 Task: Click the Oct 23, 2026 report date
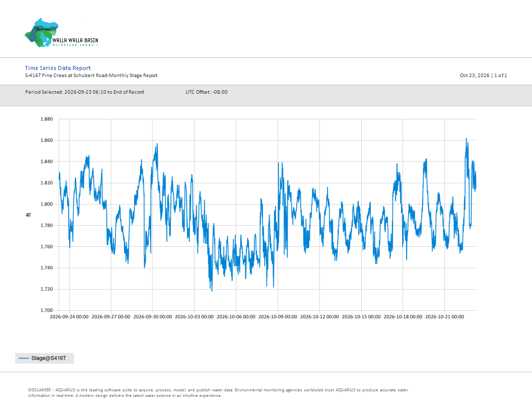[475, 75]
